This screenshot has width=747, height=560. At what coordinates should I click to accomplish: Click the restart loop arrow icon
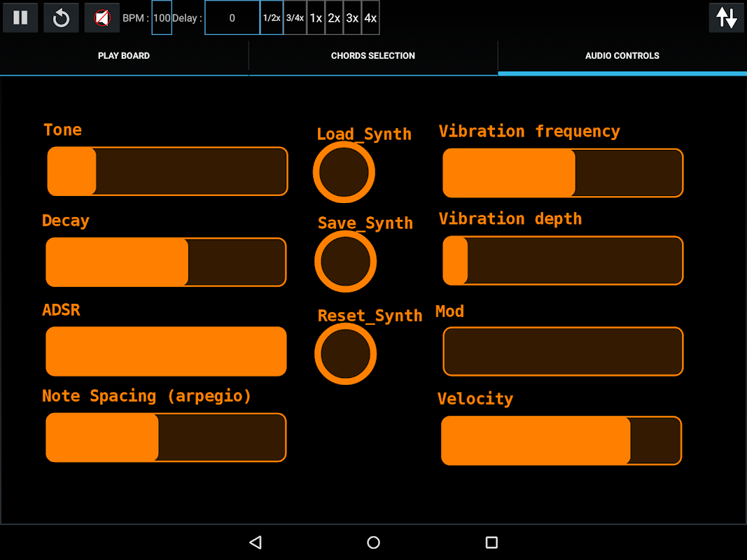click(61, 17)
